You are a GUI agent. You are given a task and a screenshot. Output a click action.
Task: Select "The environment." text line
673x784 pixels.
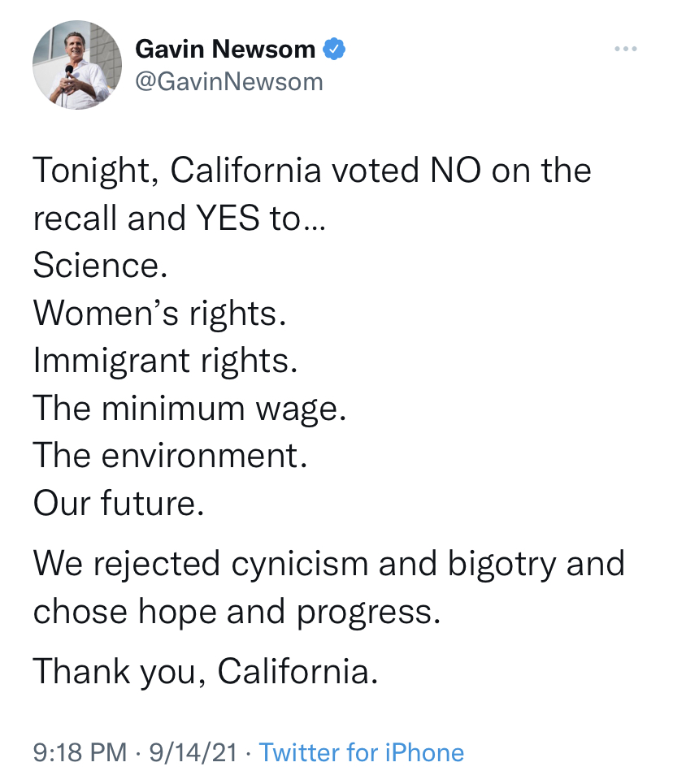[x=170, y=456]
